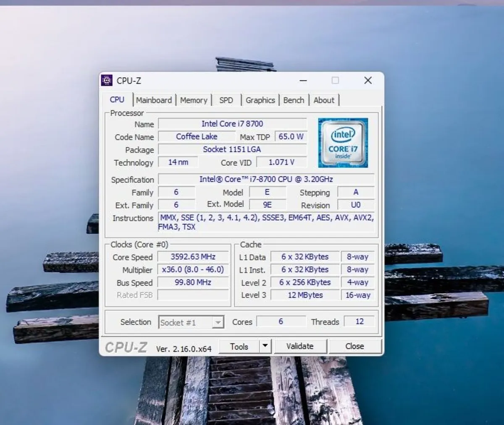Click the Stepping value A

pyautogui.click(x=356, y=192)
